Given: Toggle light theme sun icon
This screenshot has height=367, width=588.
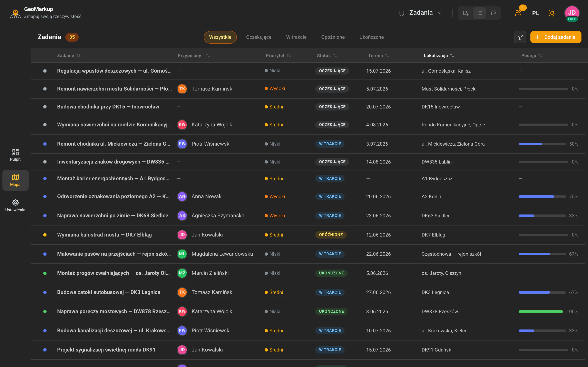Looking at the screenshot, I should (552, 13).
